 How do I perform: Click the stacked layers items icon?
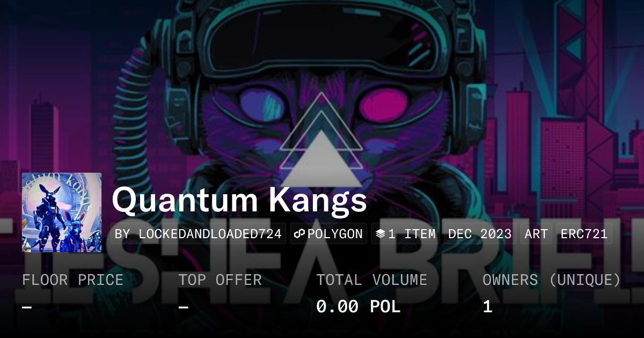(x=380, y=234)
